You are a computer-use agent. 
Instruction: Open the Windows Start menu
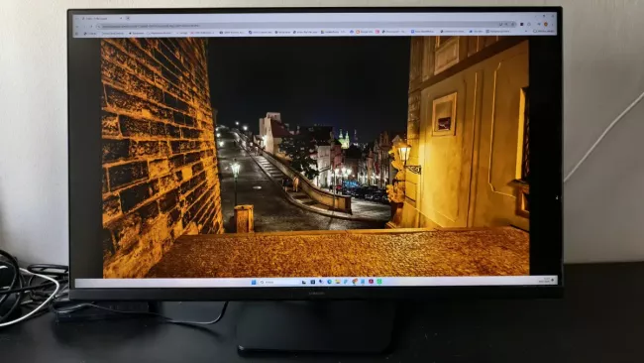tap(254, 282)
